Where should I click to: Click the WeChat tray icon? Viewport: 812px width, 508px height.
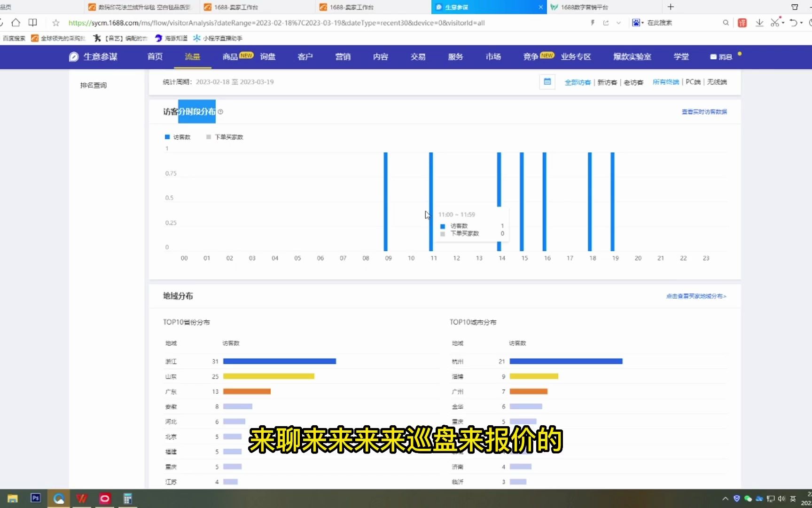click(748, 499)
